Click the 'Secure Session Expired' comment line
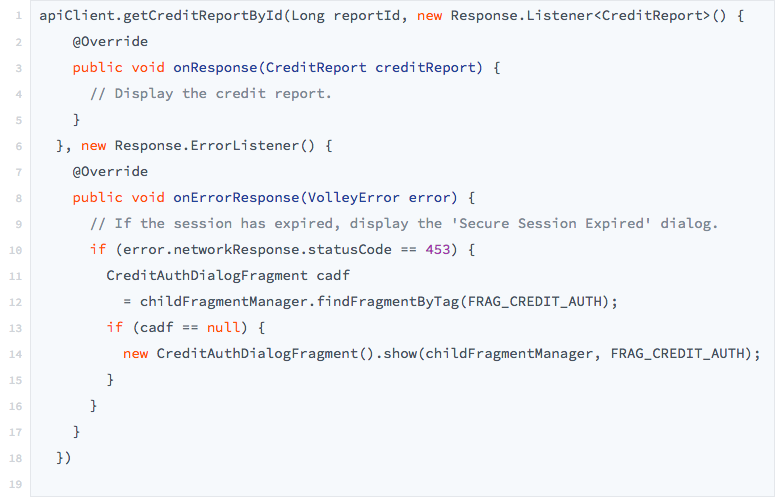776x497 pixels. click(x=404, y=224)
